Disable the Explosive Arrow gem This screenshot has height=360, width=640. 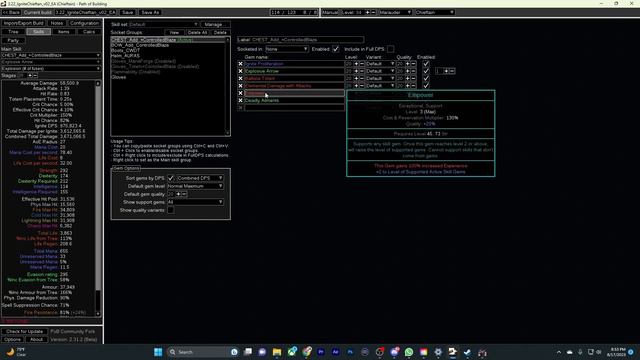coord(426,71)
